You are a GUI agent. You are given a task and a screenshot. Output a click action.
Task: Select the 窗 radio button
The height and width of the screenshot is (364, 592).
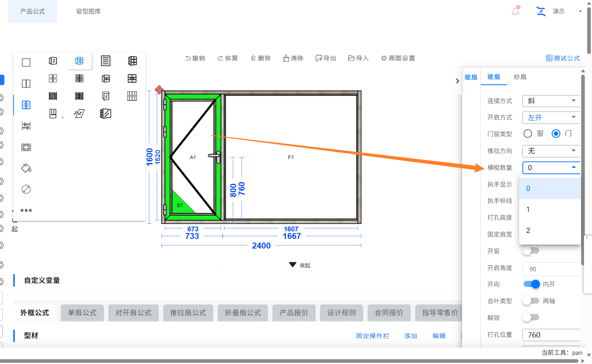[528, 133]
